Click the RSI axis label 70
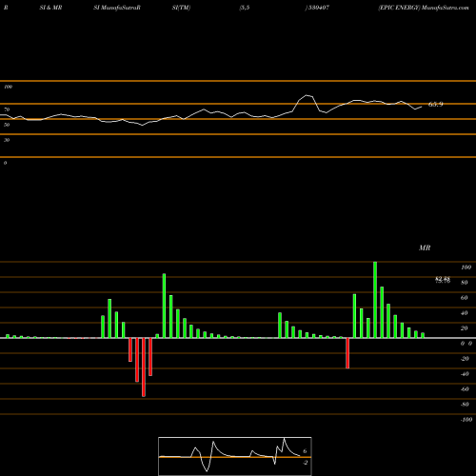Screen dimensions: 476x476 (x=7, y=109)
